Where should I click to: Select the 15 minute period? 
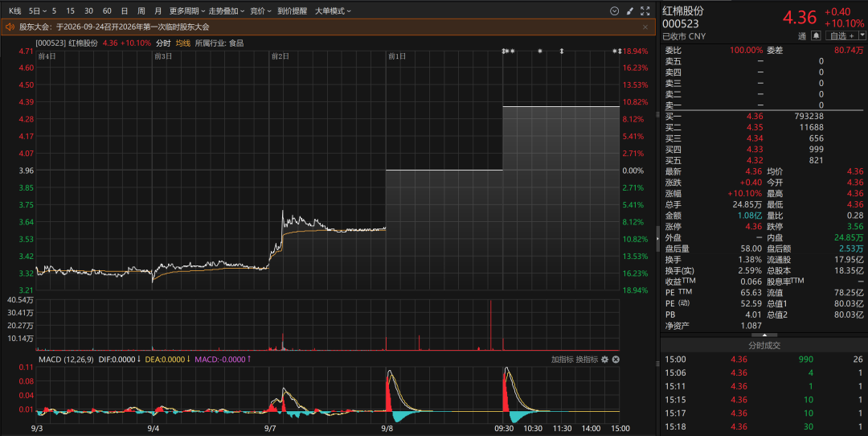[70, 11]
